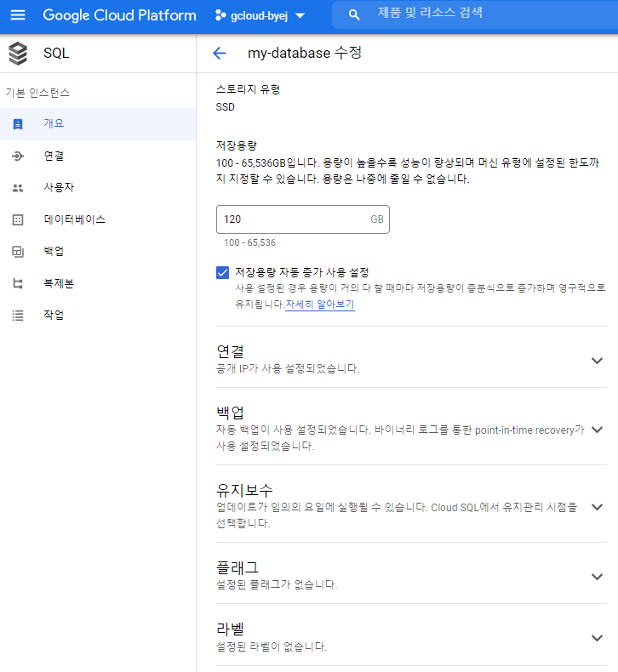Image resolution: width=618 pixels, height=672 pixels.
Task: Open the 자세히 알아보기 link
Action: pyautogui.click(x=320, y=305)
